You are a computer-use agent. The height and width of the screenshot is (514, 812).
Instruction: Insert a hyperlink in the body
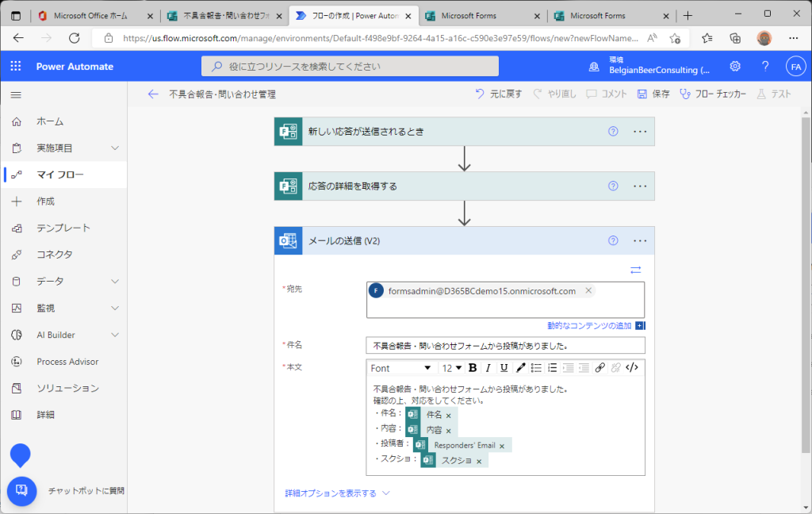point(599,368)
